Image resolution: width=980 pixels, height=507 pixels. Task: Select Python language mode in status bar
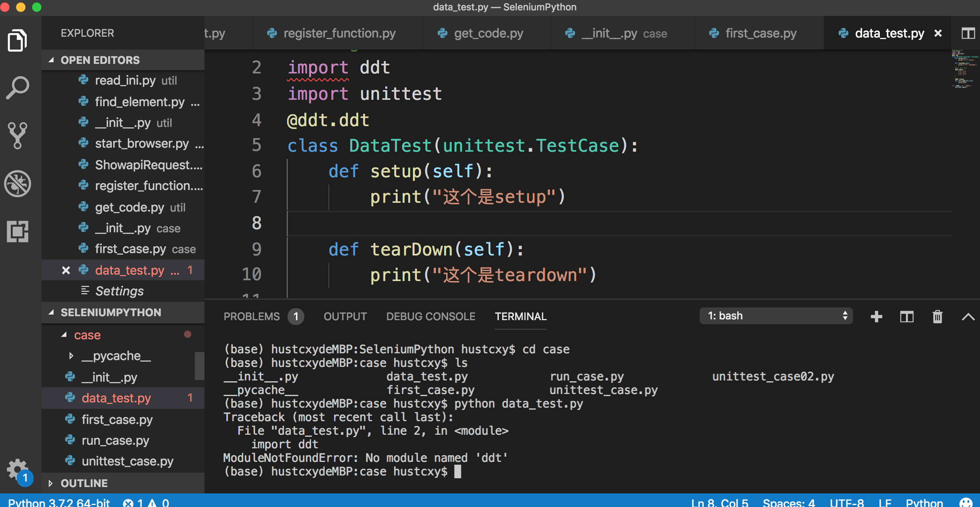click(924, 502)
